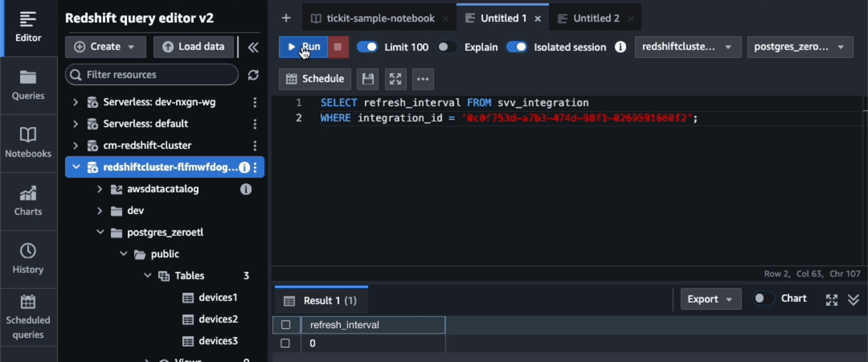Image resolution: width=868 pixels, height=362 pixels.
Task: Open the Create dropdown
Action: [x=105, y=47]
